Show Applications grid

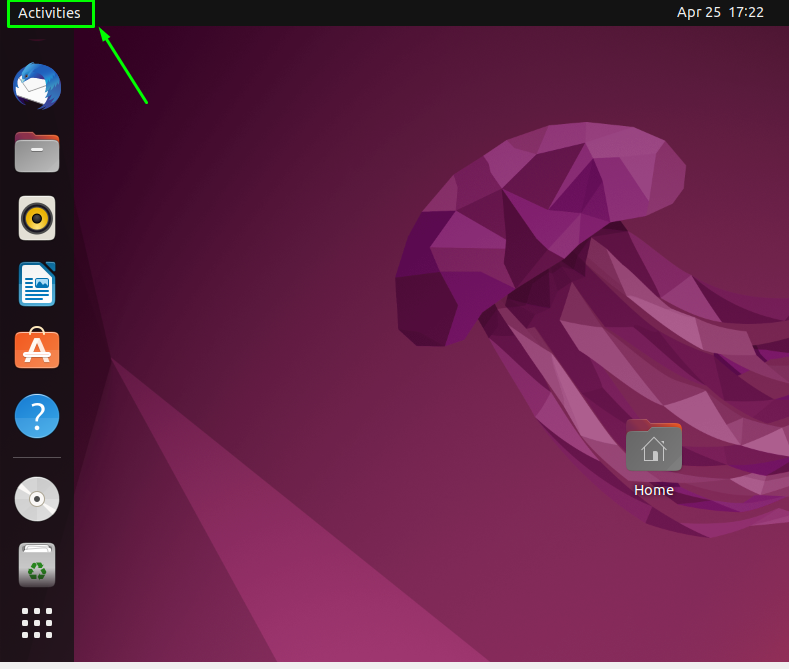tap(37, 623)
